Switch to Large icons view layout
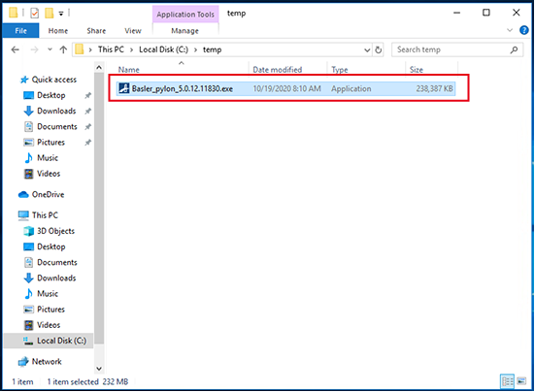 (521, 381)
